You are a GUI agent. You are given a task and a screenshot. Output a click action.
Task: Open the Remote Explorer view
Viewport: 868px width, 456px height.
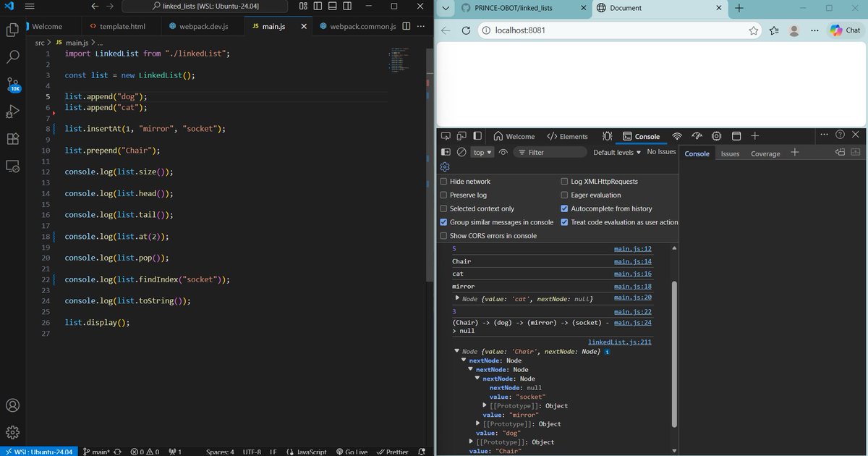[x=12, y=166]
